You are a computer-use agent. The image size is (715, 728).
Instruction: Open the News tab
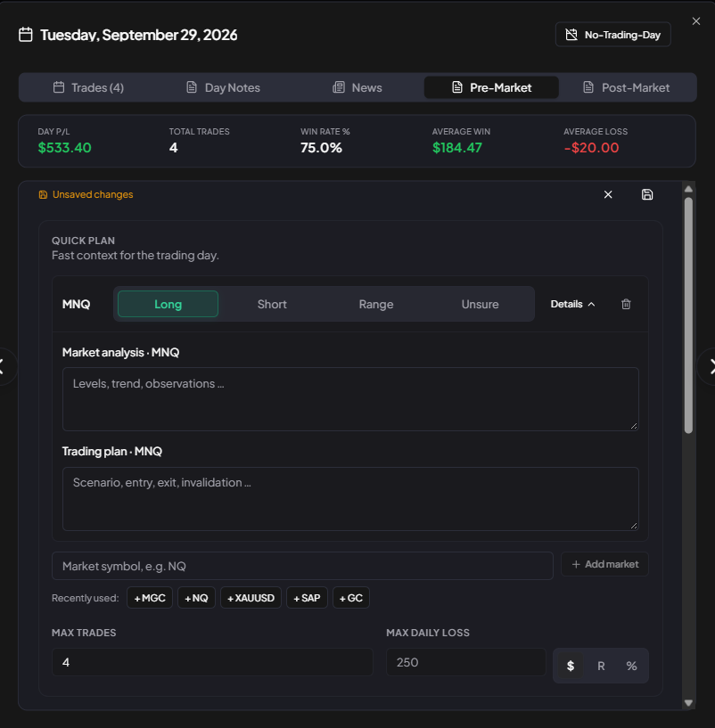357,87
